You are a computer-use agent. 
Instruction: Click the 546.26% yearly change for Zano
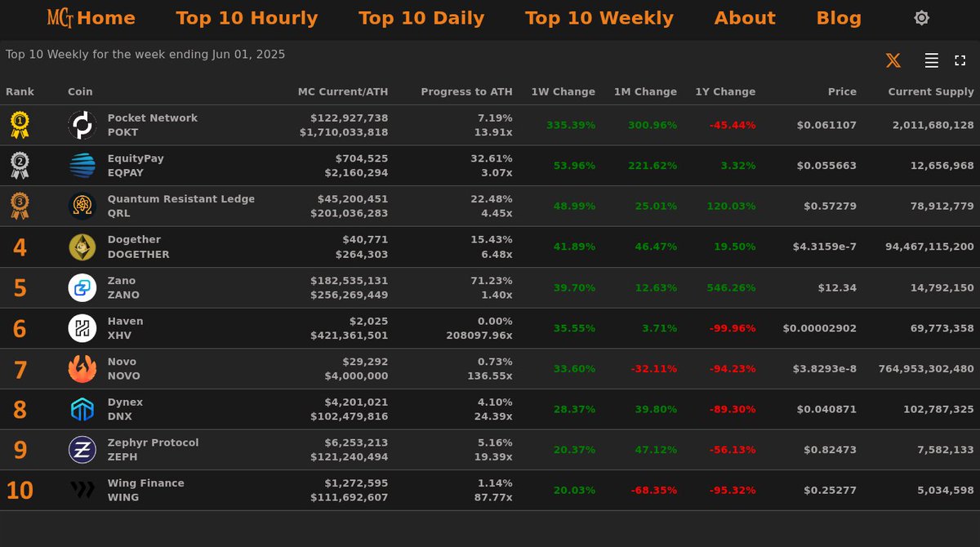731,287
